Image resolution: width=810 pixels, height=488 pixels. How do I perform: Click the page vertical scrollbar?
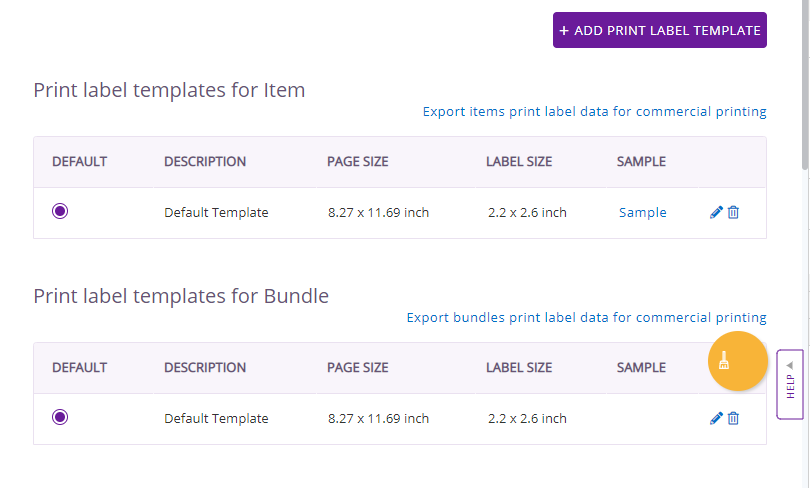[x=805, y=85]
